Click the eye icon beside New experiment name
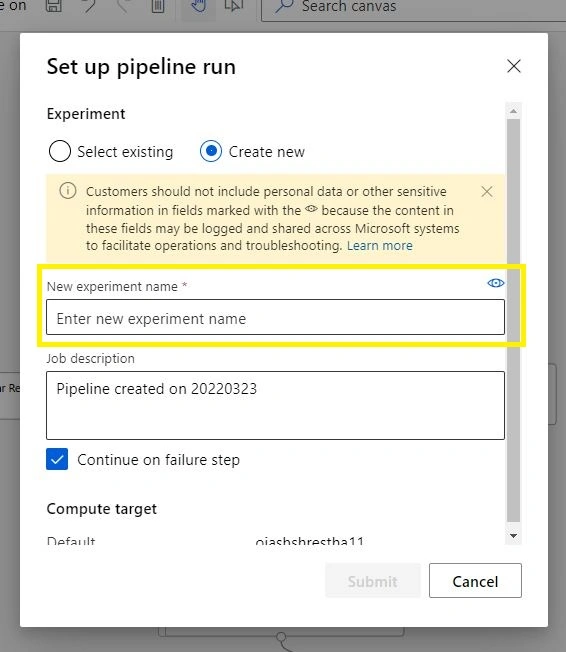566x652 pixels. point(496,283)
